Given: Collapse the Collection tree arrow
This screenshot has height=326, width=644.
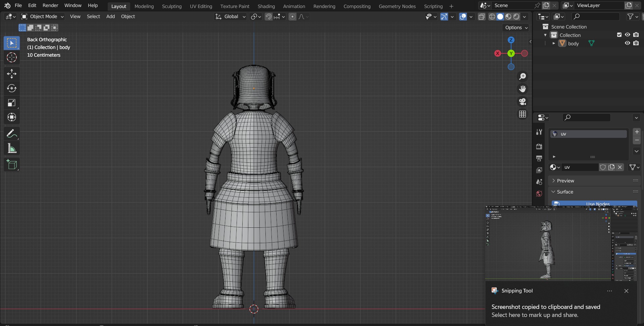Looking at the screenshot, I should click(545, 35).
